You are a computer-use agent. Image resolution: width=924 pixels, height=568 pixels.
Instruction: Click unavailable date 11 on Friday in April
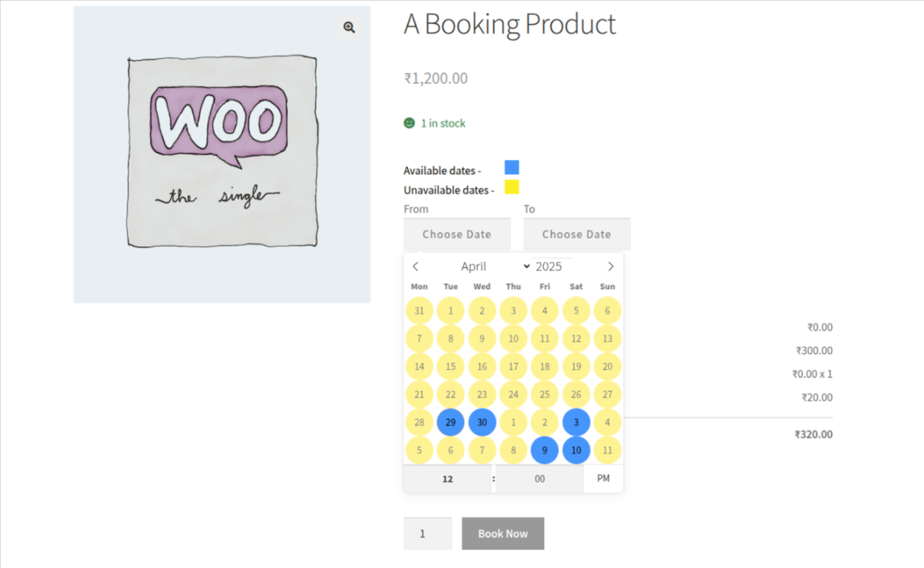545,339
